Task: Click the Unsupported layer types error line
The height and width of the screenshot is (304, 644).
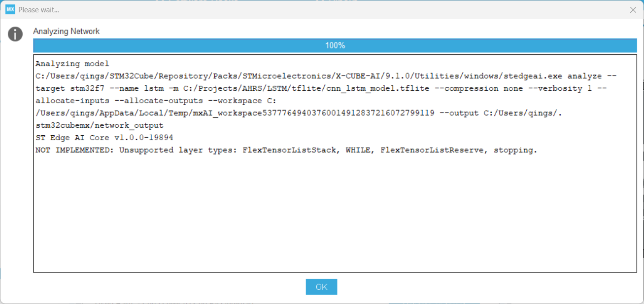Action: pyautogui.click(x=286, y=150)
